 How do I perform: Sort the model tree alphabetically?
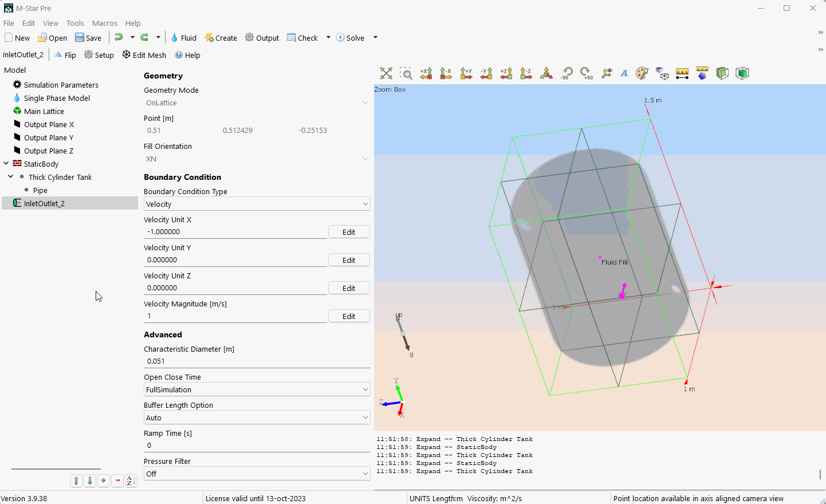(131, 481)
